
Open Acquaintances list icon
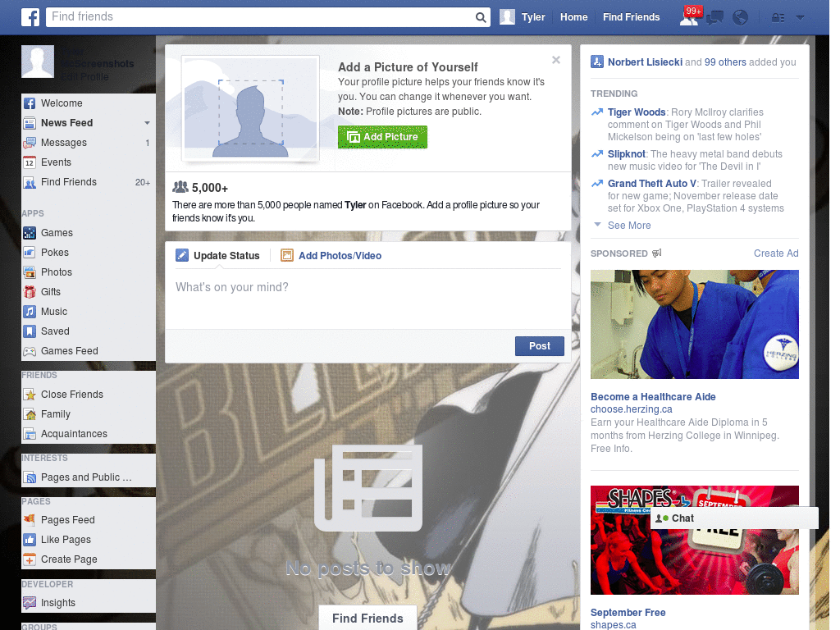coord(30,434)
